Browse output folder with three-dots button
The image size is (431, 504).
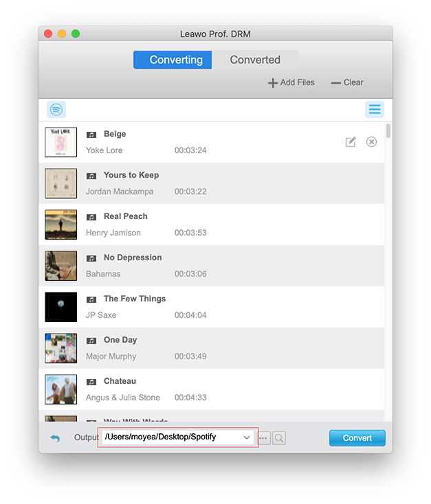pyautogui.click(x=264, y=438)
